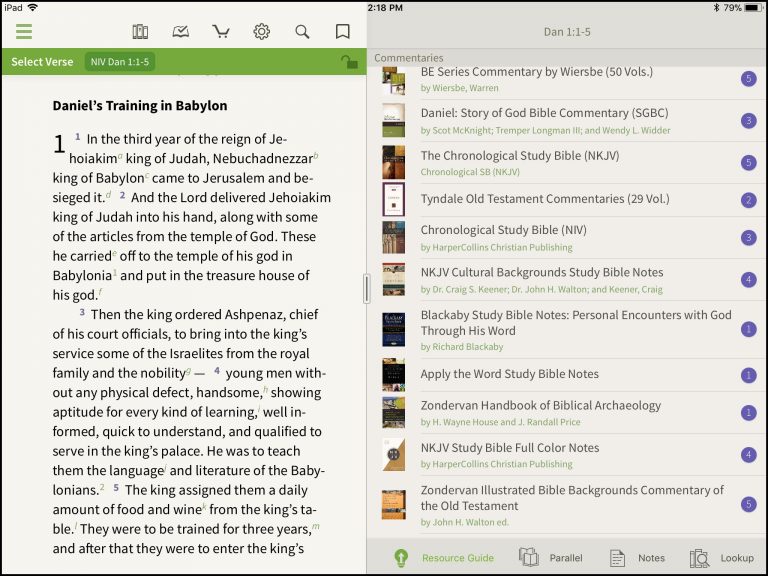Tap the Zondervan Handbook of Archaeology cover

[x=393, y=412]
